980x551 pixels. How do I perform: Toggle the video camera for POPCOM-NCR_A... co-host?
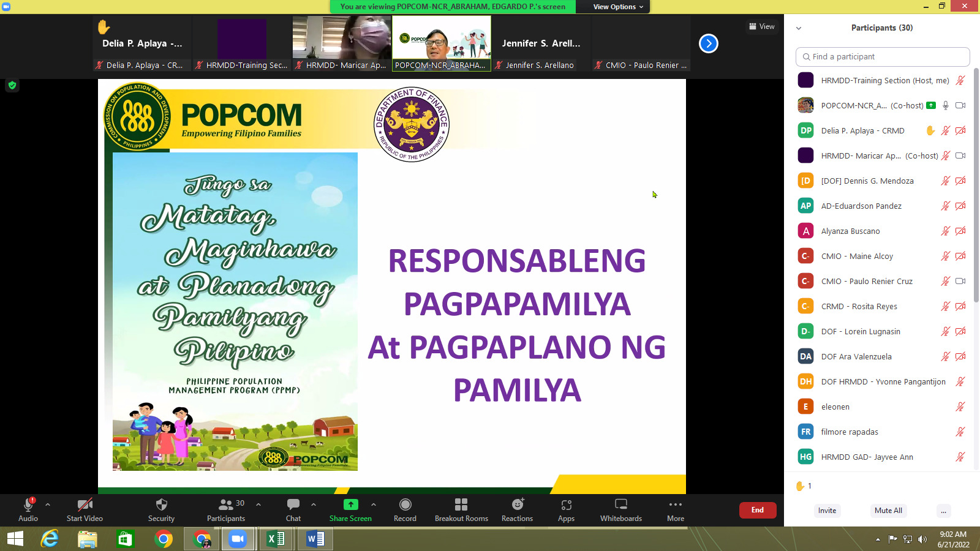click(x=960, y=105)
